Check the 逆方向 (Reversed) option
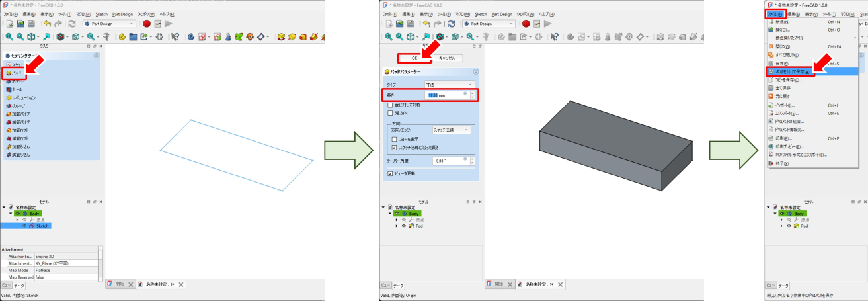Screen dimensions: 868x301 click(390, 113)
